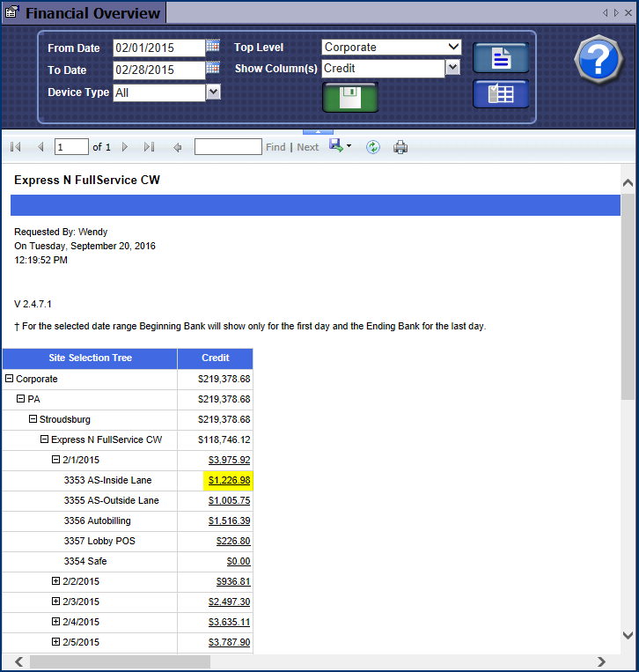Viewport: 639px width, 672px height.
Task: Open the Show Column(s) dropdown
Action: (x=452, y=68)
